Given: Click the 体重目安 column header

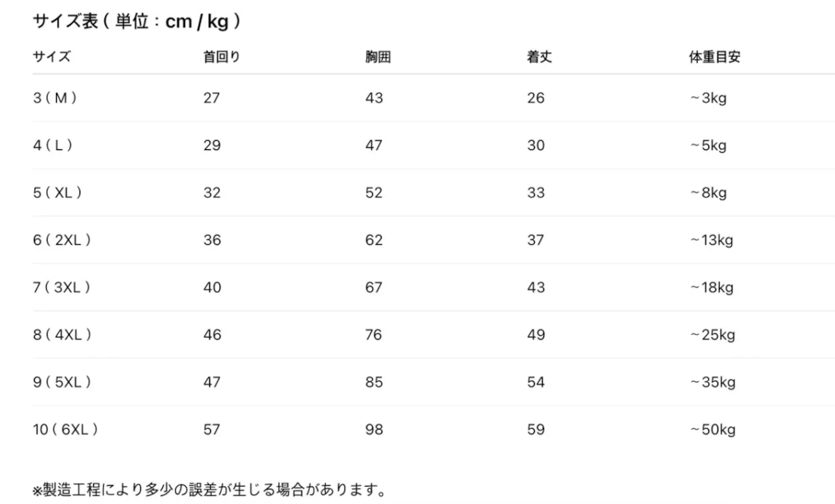Looking at the screenshot, I should click(x=714, y=57).
